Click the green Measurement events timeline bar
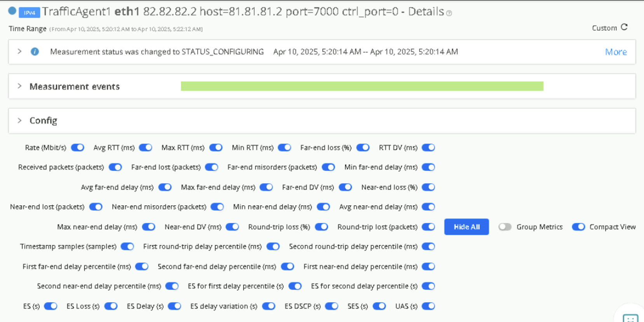This screenshot has width=644, height=322. click(x=362, y=86)
